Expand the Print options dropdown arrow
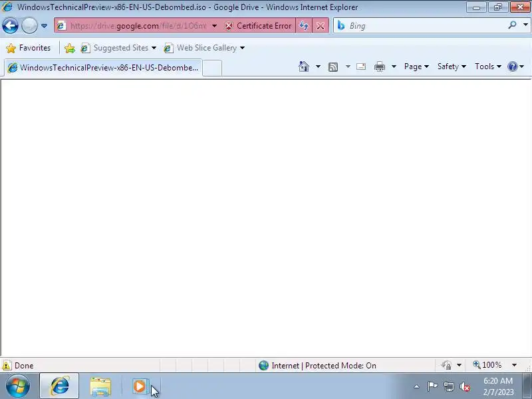Image resolution: width=532 pixels, height=399 pixels. pyautogui.click(x=394, y=66)
